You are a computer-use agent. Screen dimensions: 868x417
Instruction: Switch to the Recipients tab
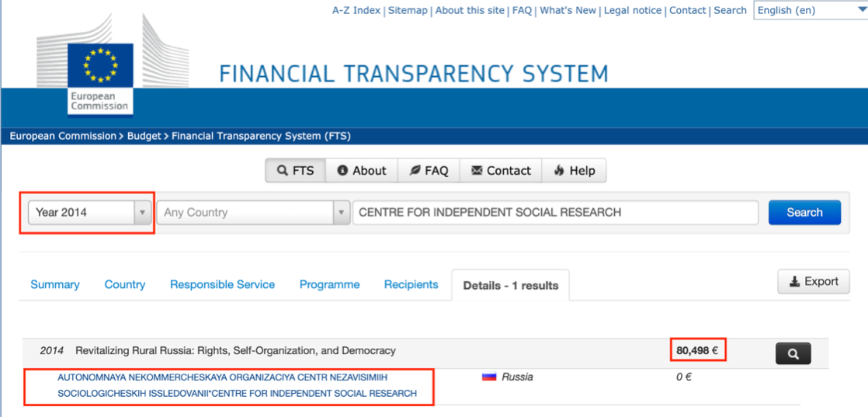click(411, 285)
